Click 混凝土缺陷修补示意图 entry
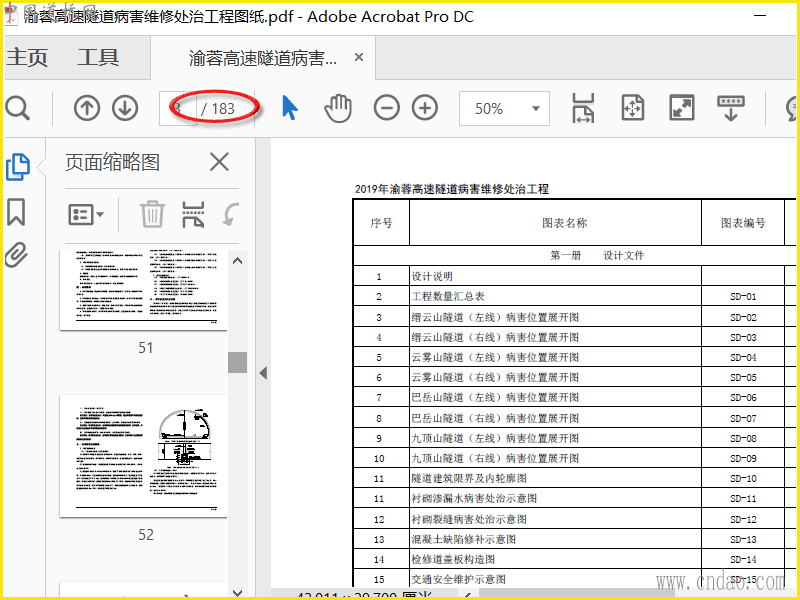800x600 pixels. click(464, 539)
